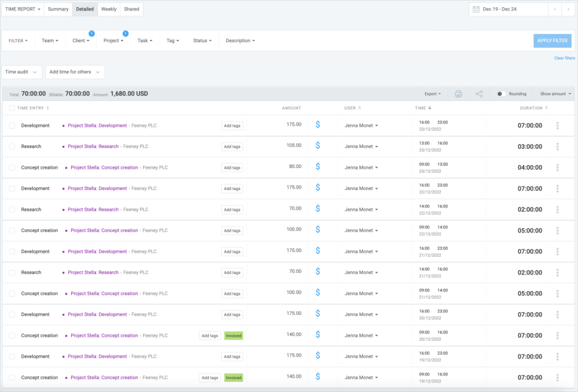Toggle billable dollar icon for 21/12/2022 Development entry
578x392 pixels.
tap(318, 251)
